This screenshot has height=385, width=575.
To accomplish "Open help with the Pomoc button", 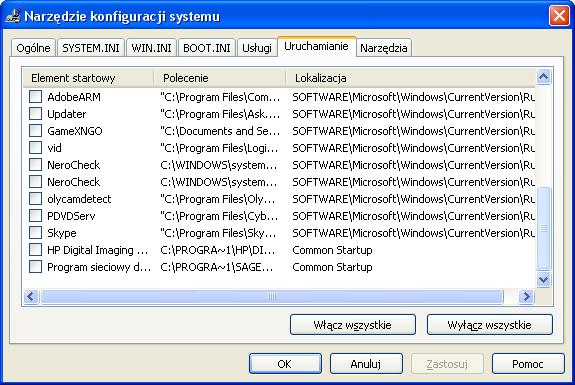I will [528, 364].
